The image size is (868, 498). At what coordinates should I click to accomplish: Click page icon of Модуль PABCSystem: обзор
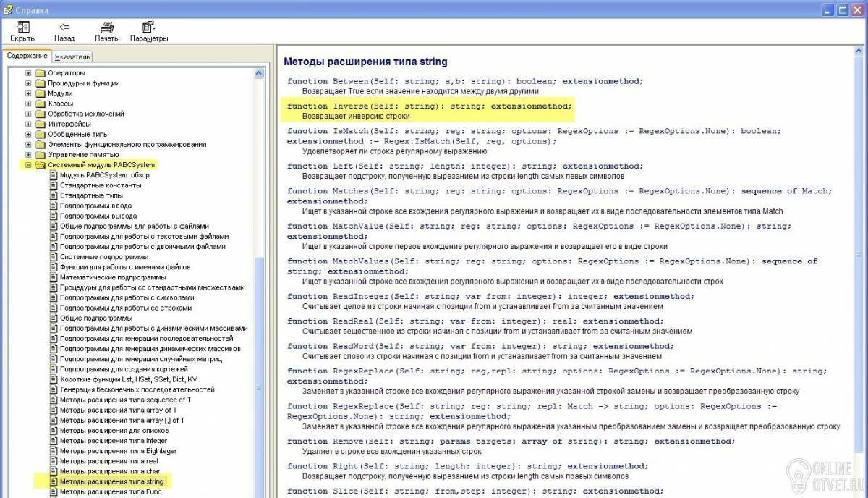(x=53, y=175)
